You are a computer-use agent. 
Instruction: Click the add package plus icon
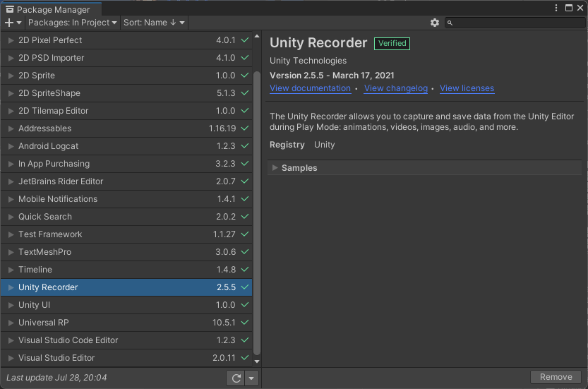[9, 23]
